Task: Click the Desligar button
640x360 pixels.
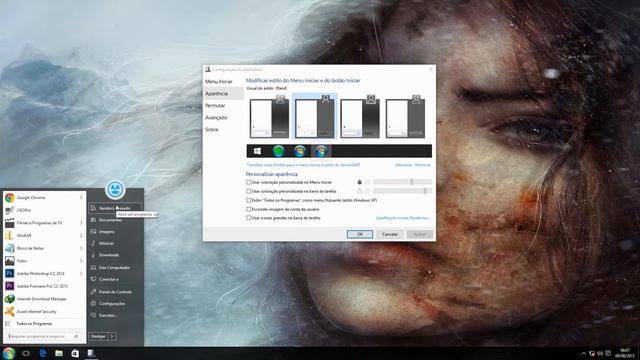Action: 98,336
